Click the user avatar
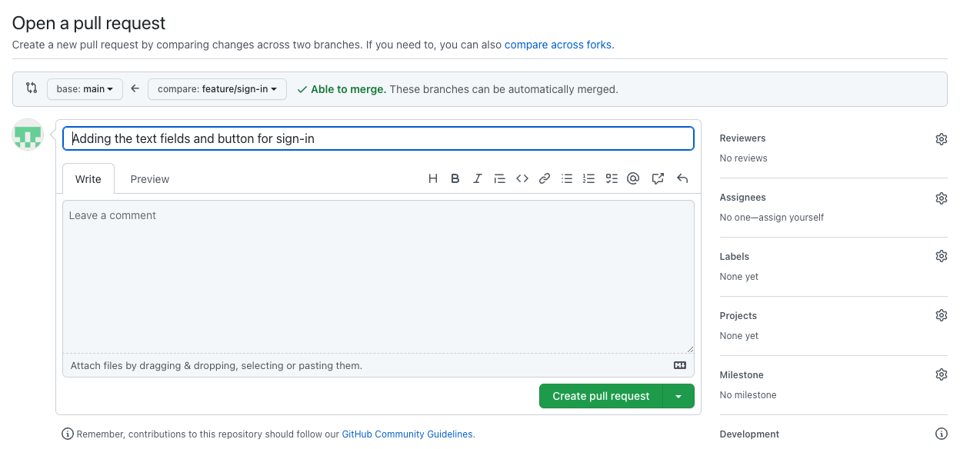 tap(28, 135)
